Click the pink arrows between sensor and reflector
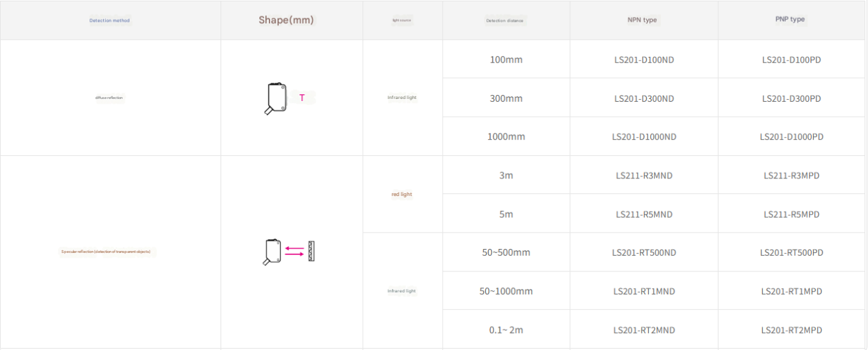 point(294,252)
